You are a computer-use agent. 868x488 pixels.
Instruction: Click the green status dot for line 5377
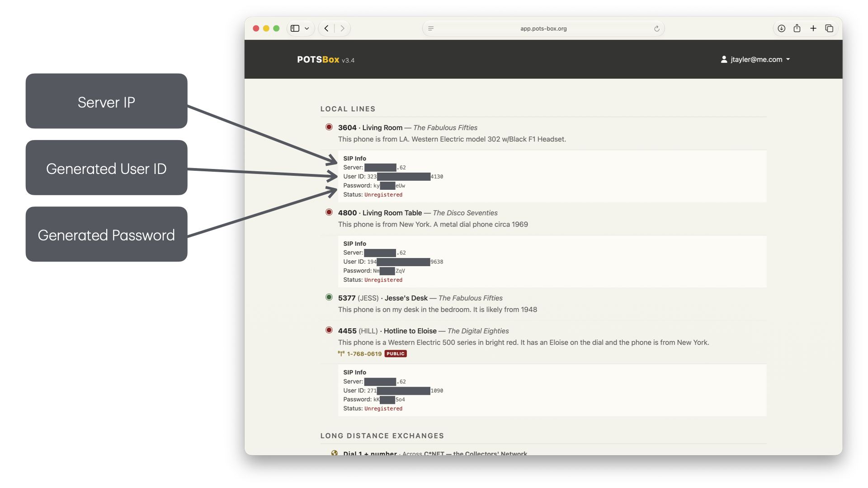coord(329,297)
